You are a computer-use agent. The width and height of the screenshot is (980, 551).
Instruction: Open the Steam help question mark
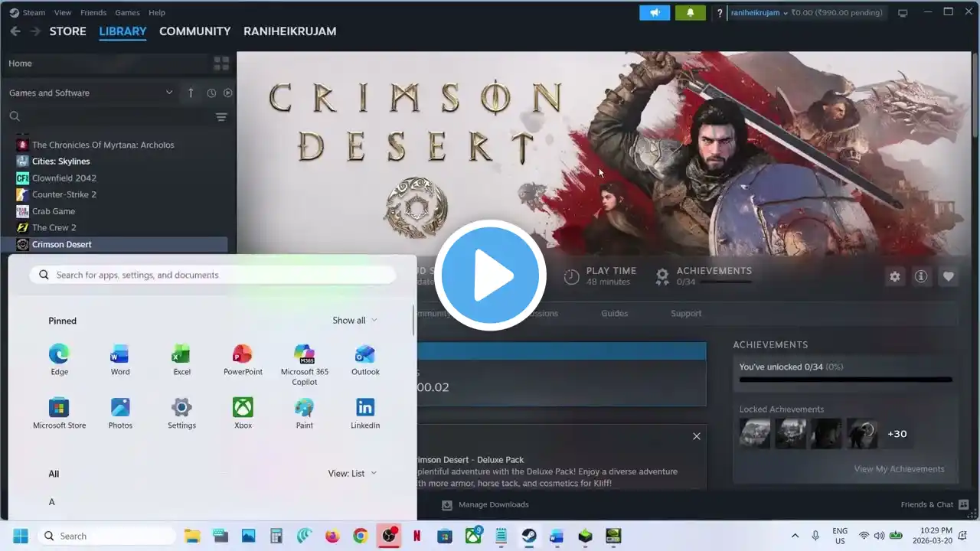[720, 13]
